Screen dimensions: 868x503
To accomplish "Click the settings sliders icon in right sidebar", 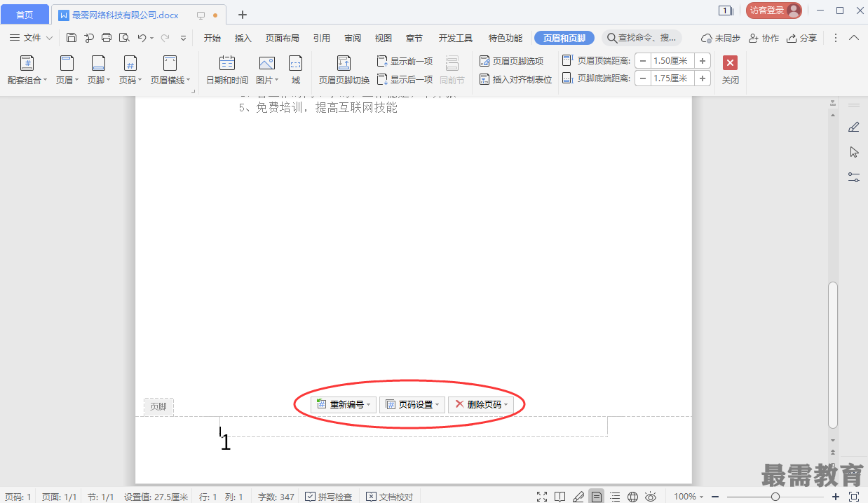I will [854, 177].
